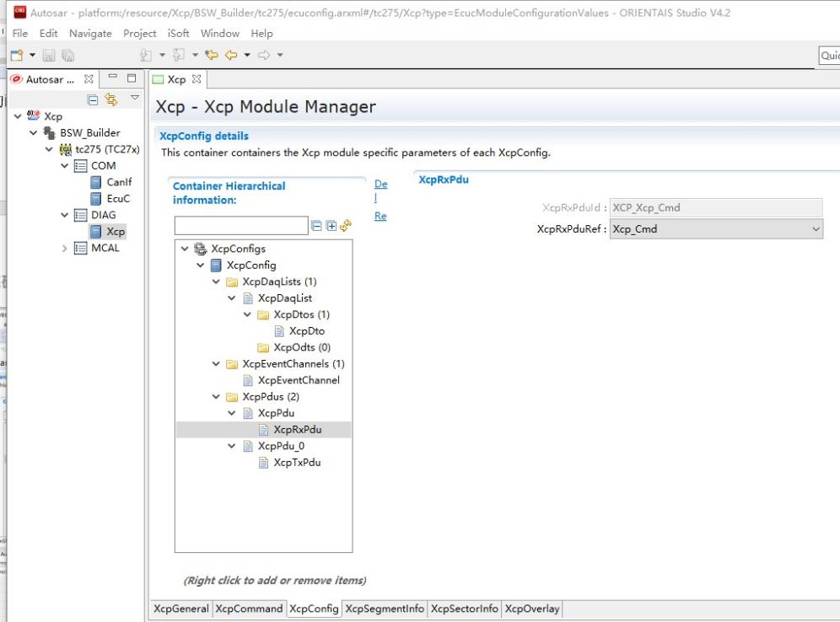Expand all containers in hierarchy tree

331,226
